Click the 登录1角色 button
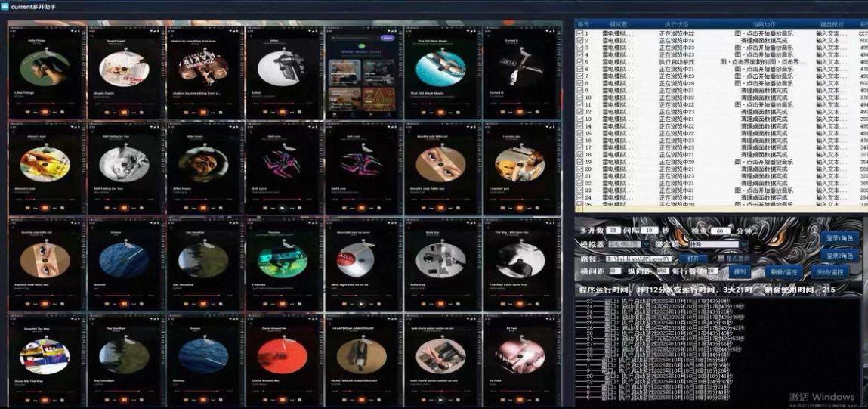The height and width of the screenshot is (409, 868). [x=838, y=237]
